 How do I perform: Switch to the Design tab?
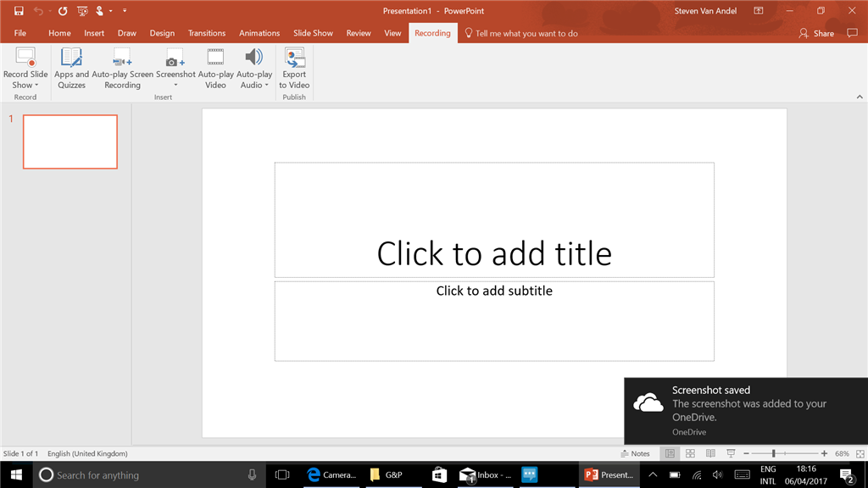pos(162,33)
